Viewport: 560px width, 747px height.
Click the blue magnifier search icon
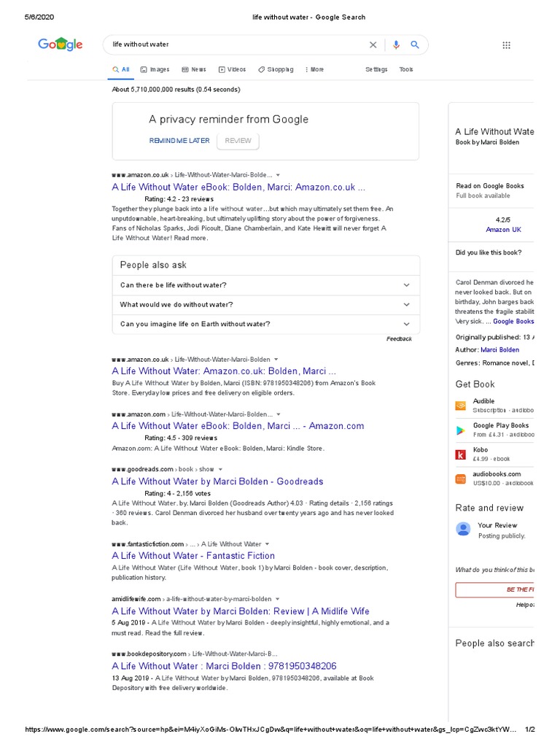point(415,44)
